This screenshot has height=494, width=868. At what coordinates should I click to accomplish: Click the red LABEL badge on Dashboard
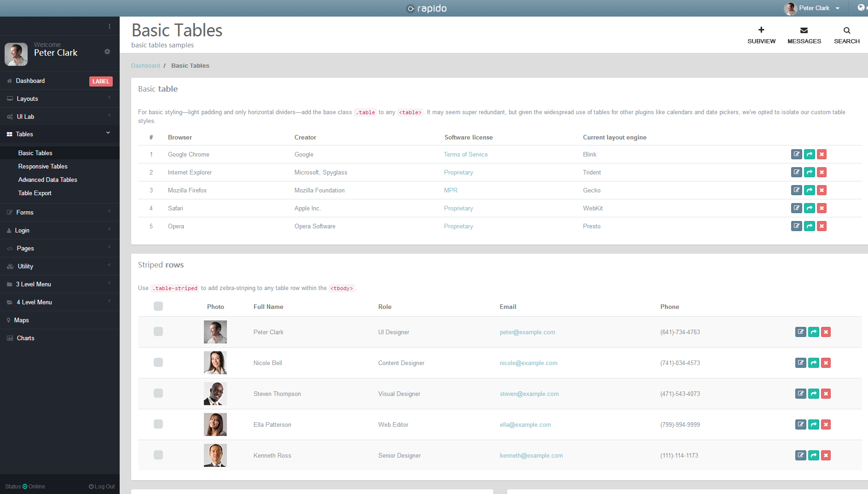(x=101, y=81)
